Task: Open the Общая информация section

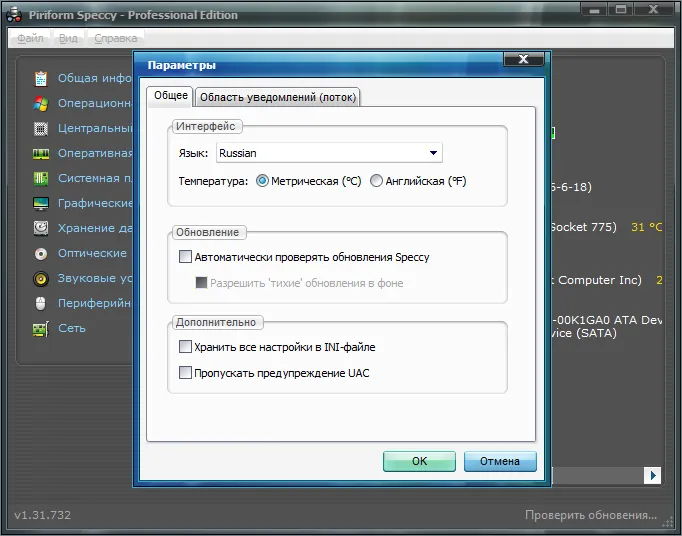Action: pos(95,78)
